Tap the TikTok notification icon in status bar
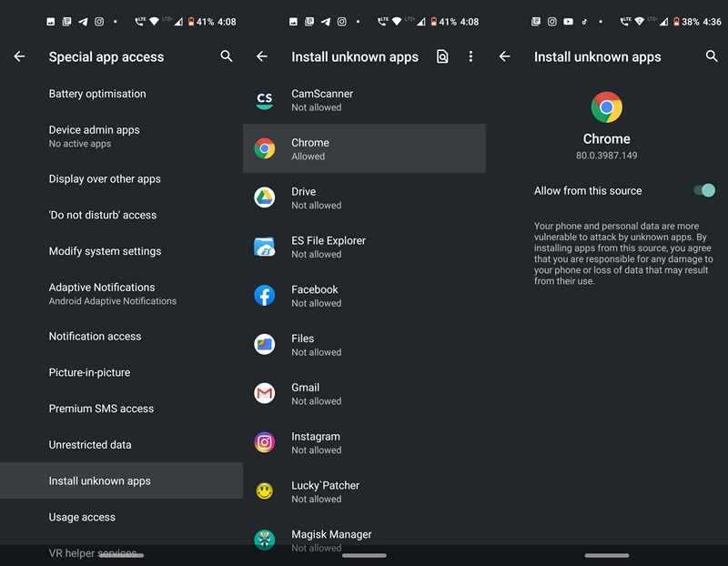Viewport: 728px width, 566px height. tap(584, 21)
